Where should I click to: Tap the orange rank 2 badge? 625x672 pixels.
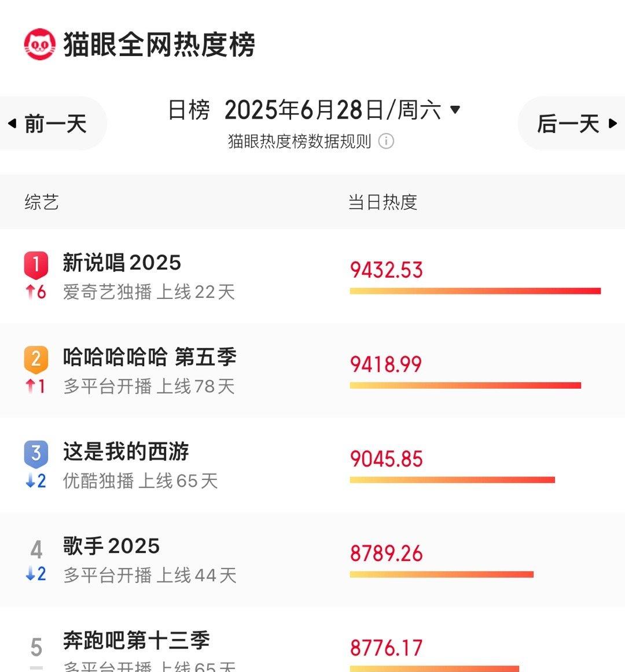pos(36,359)
